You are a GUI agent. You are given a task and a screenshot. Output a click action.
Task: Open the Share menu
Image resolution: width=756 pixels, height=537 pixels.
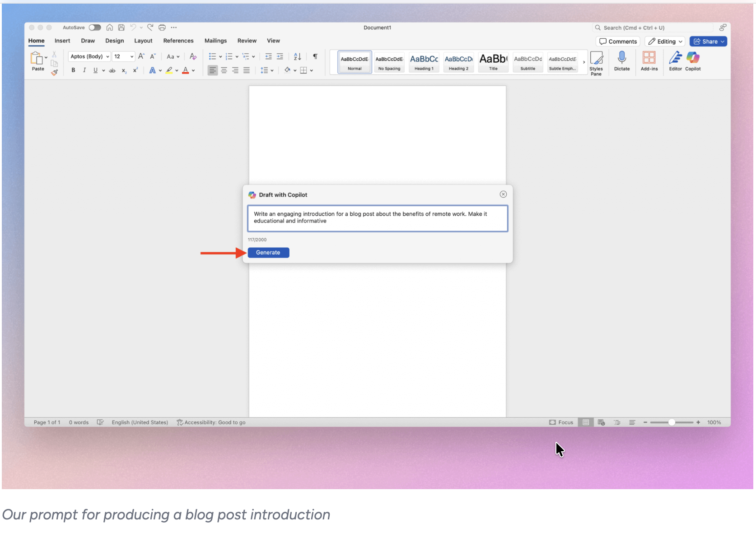point(708,41)
